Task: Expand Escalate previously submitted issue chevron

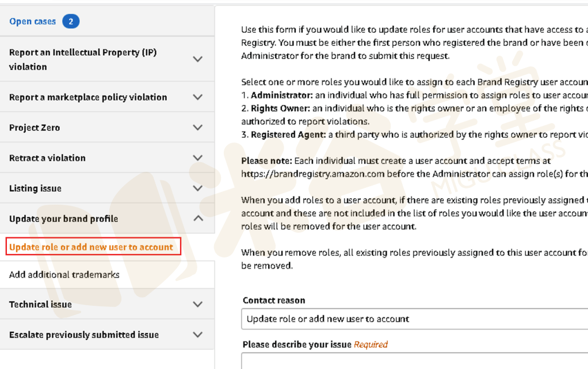Action: [x=198, y=335]
